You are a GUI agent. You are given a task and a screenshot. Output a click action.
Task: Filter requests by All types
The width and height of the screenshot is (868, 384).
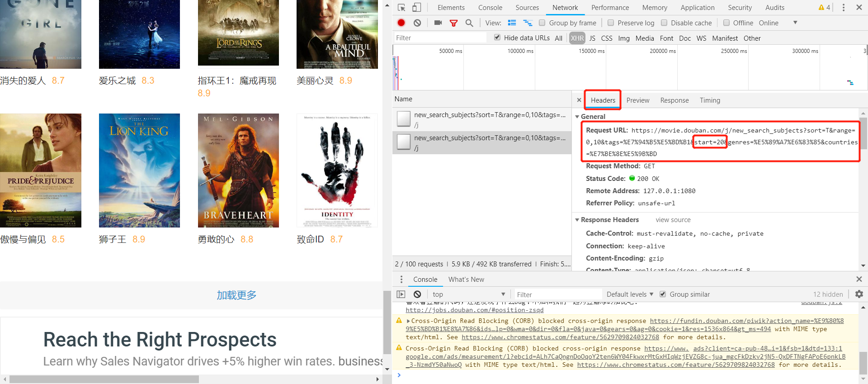coord(558,38)
